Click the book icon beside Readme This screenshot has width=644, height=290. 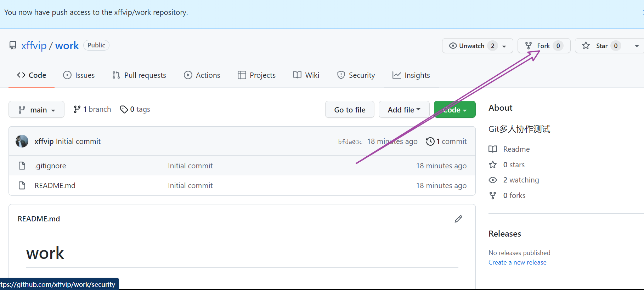pyautogui.click(x=493, y=149)
